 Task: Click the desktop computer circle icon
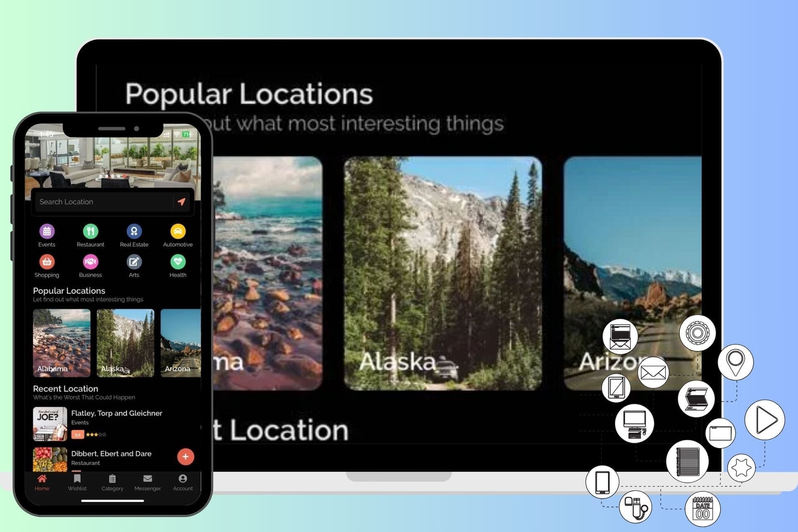click(x=635, y=424)
